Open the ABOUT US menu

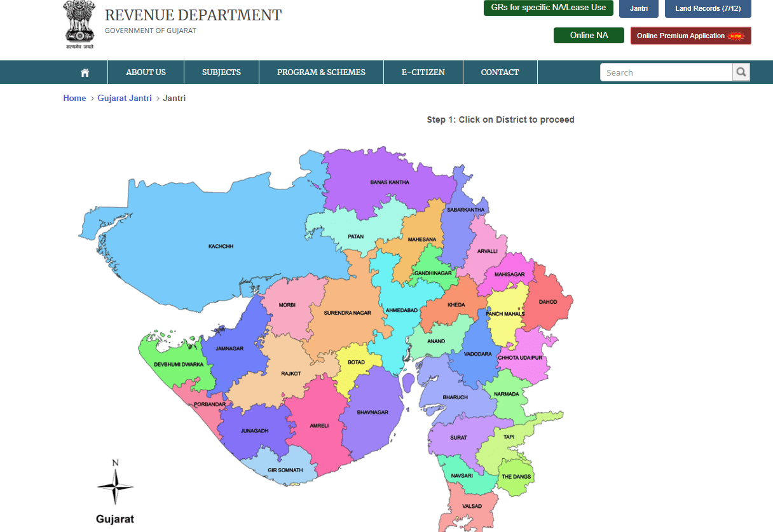[x=146, y=72]
